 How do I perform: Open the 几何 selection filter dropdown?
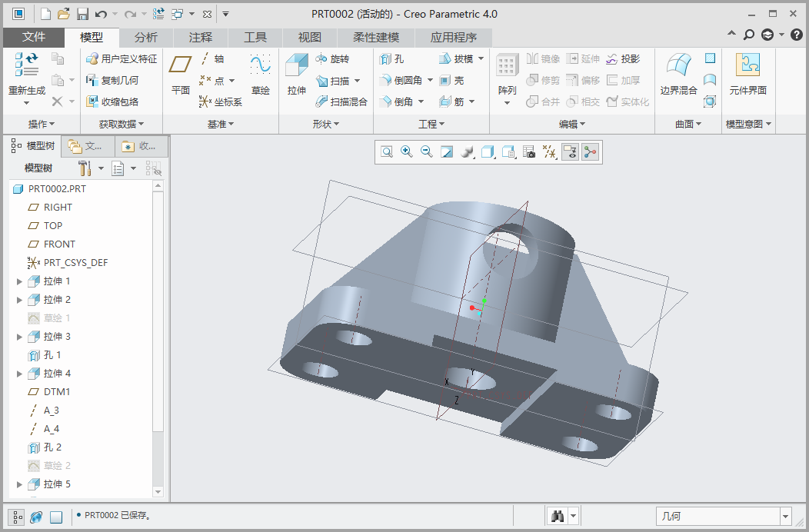tap(785, 517)
